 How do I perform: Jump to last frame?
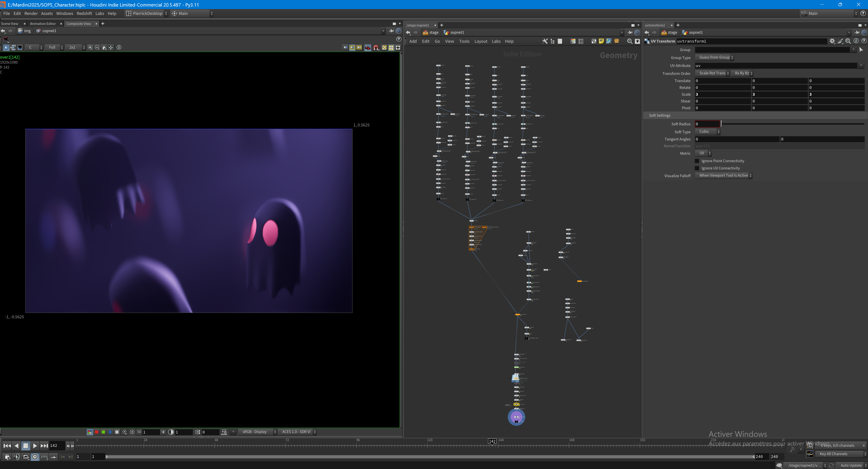[x=44, y=446]
